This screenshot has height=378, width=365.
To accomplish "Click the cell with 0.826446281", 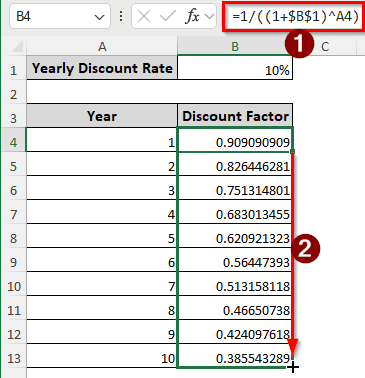I will (235, 164).
